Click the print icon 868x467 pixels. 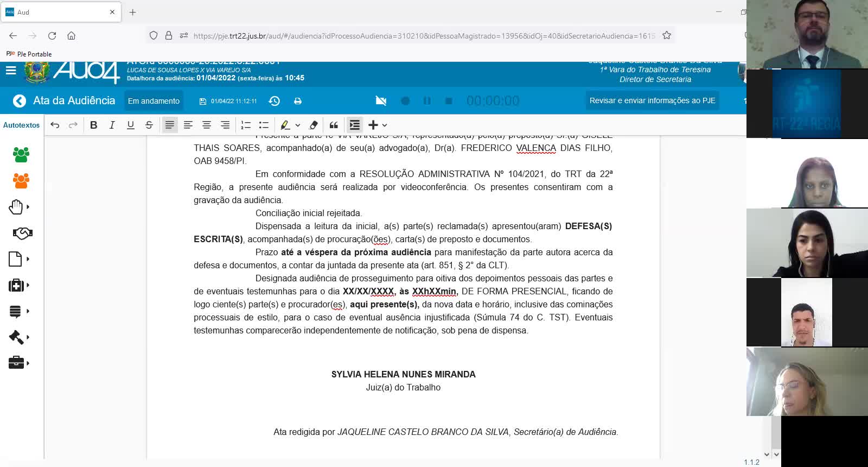click(x=298, y=101)
